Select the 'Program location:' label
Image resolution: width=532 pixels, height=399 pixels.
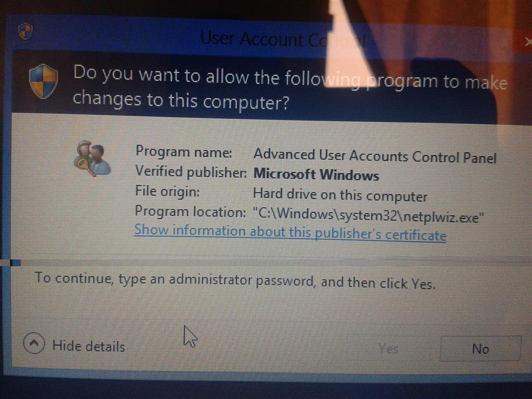tap(190, 212)
